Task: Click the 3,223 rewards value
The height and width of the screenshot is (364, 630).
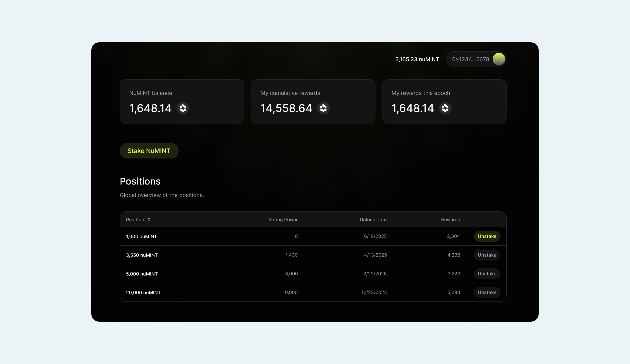Action: [454, 274]
